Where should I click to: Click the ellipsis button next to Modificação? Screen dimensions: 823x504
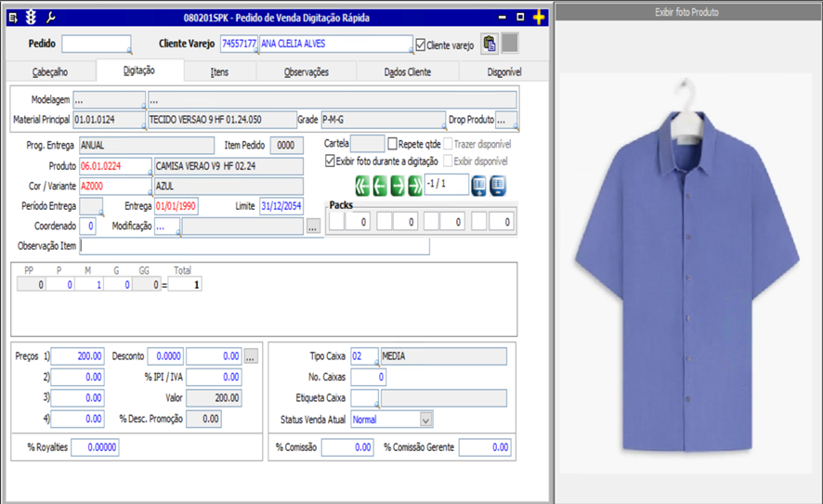[x=313, y=226]
